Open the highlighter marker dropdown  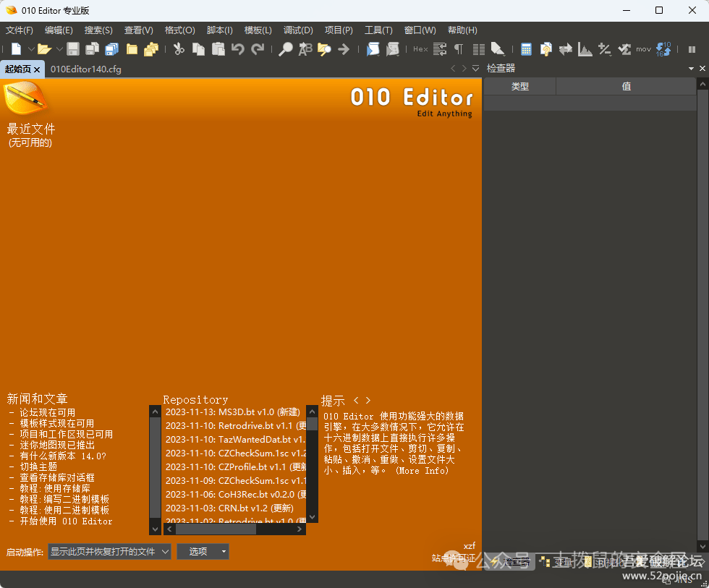click(498, 48)
